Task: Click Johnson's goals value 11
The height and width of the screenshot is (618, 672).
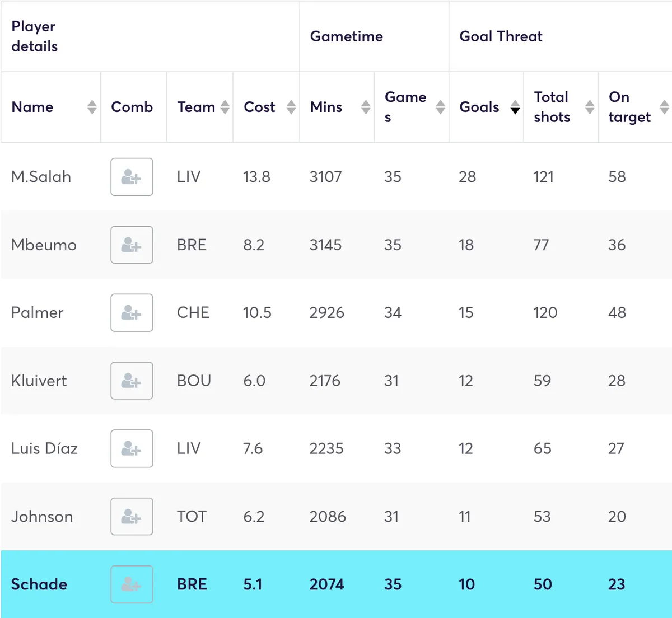Action: 465,517
